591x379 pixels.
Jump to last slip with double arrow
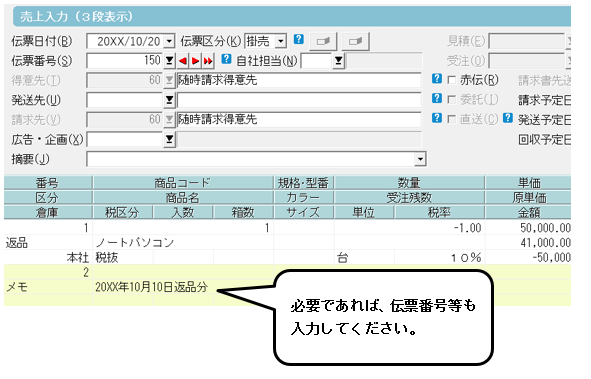[x=208, y=61]
